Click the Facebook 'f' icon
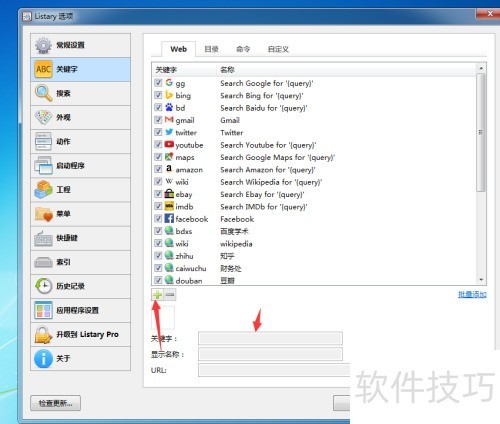Viewport: 500px width, 424px height. 169,218
